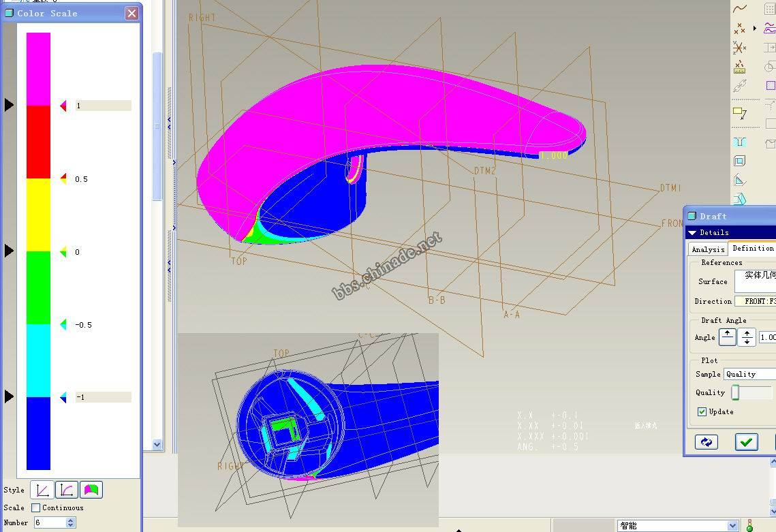Click the grid pattern icon at top right
Screen dimensions: 776x532
770,8
